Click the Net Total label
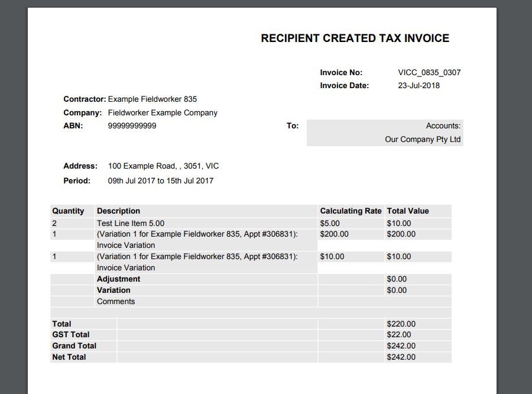 point(69,357)
